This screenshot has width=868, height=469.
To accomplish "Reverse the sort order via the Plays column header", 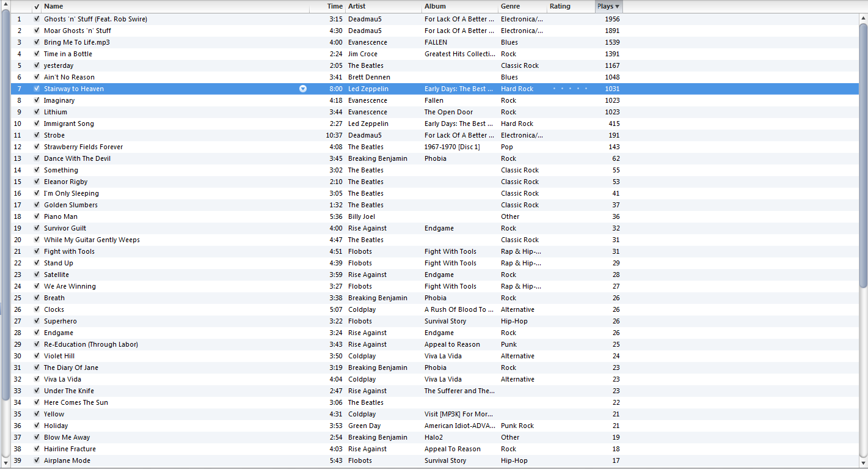I will tap(609, 7).
